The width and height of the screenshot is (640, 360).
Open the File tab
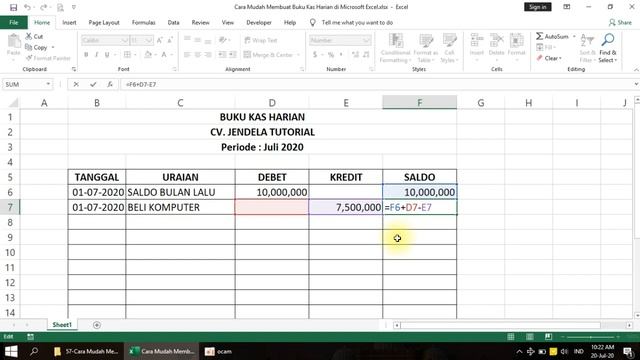(13, 22)
